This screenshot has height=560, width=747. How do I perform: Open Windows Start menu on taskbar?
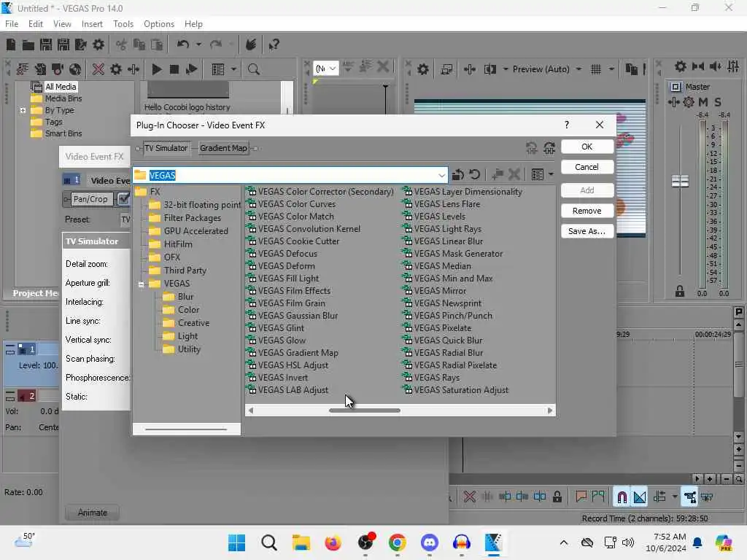click(237, 542)
